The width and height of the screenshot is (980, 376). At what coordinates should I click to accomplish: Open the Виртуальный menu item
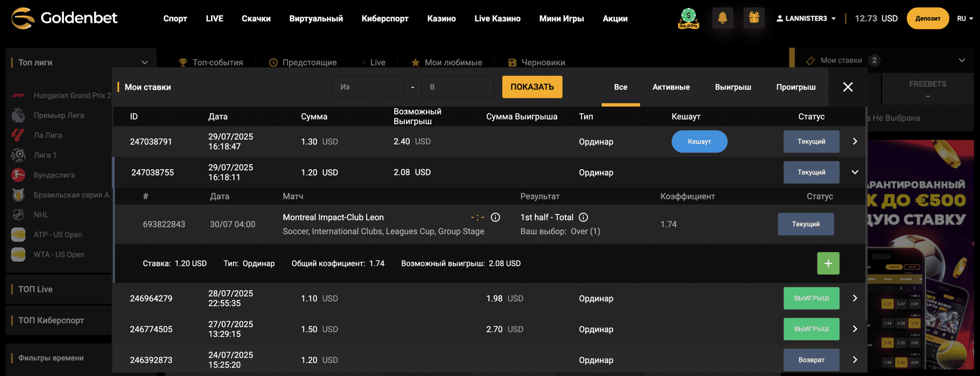[316, 18]
